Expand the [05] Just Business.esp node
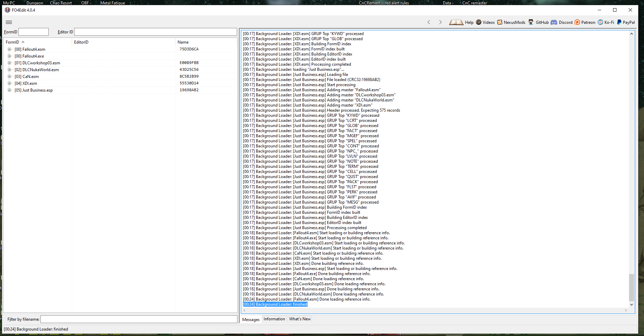This screenshot has width=644, height=336. pos(9,90)
